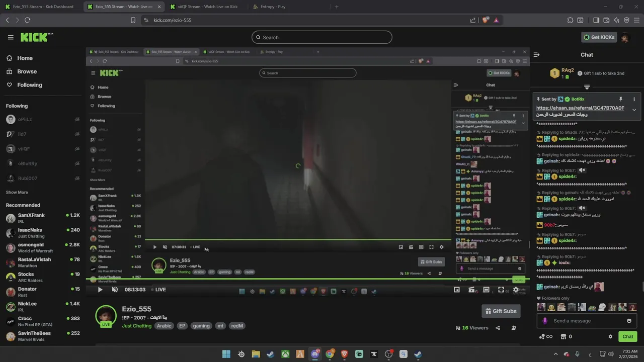
Task: Open Brave VPN shield icon in toolbar
Action: tap(626, 20)
